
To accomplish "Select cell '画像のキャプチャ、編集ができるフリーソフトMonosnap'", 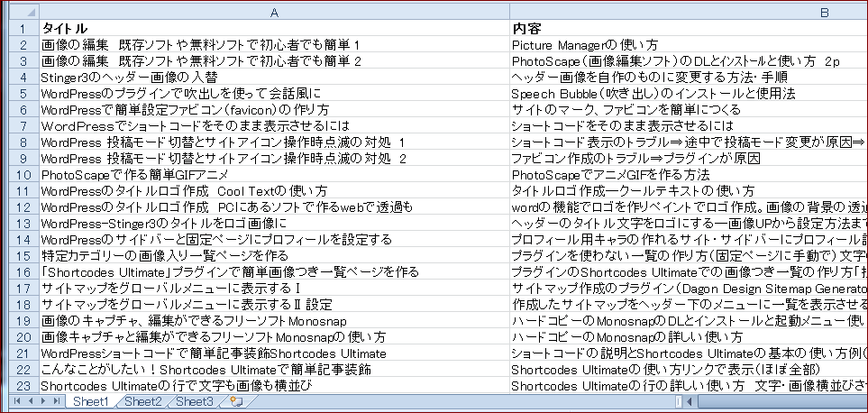I will point(274,320).
